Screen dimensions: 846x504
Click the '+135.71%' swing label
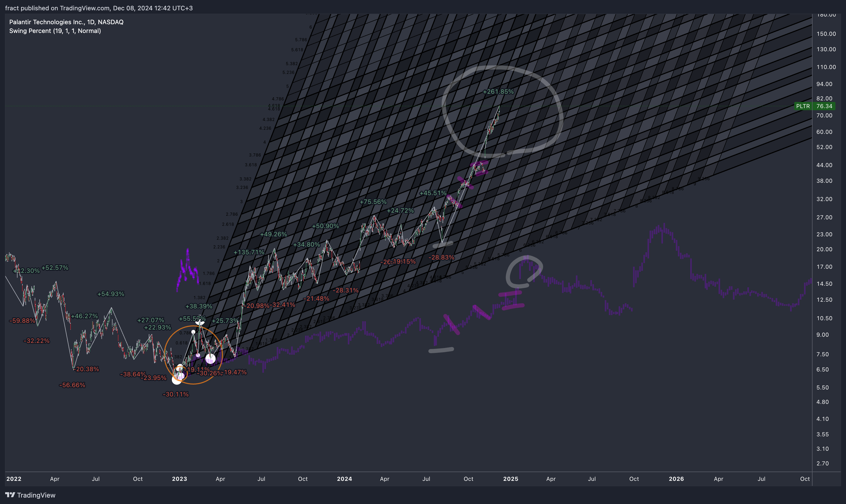pos(249,252)
